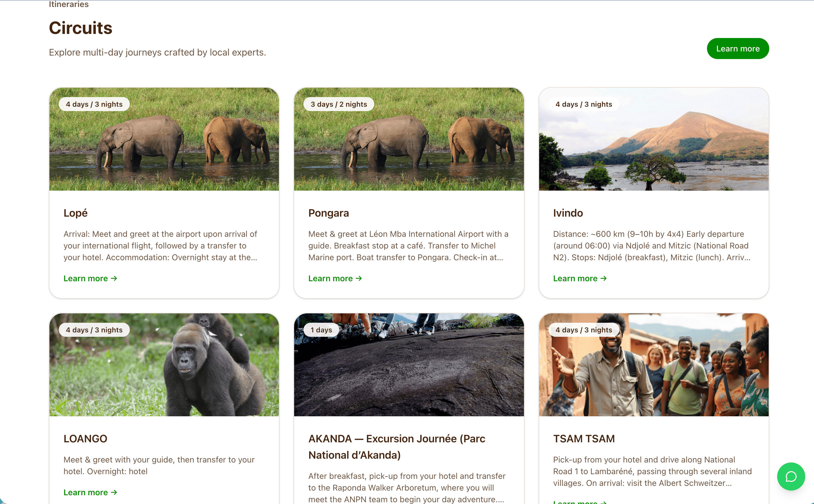Image resolution: width=814 pixels, height=504 pixels.
Task: Follow Learn more link on Ivindo card
Action: pyautogui.click(x=580, y=278)
